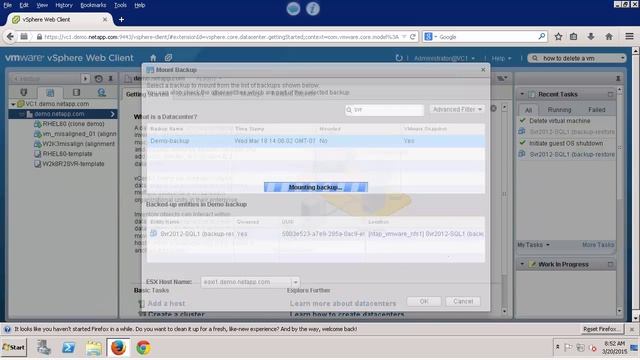Screen dimensions: 640x360
Task: Select Svr2012-SQL1 entity row
Action: pos(316,234)
